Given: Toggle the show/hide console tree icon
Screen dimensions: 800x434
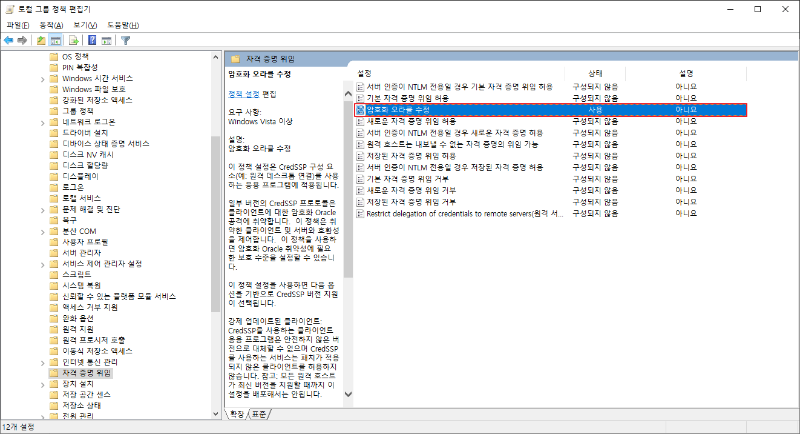Looking at the screenshot, I should 56,40.
